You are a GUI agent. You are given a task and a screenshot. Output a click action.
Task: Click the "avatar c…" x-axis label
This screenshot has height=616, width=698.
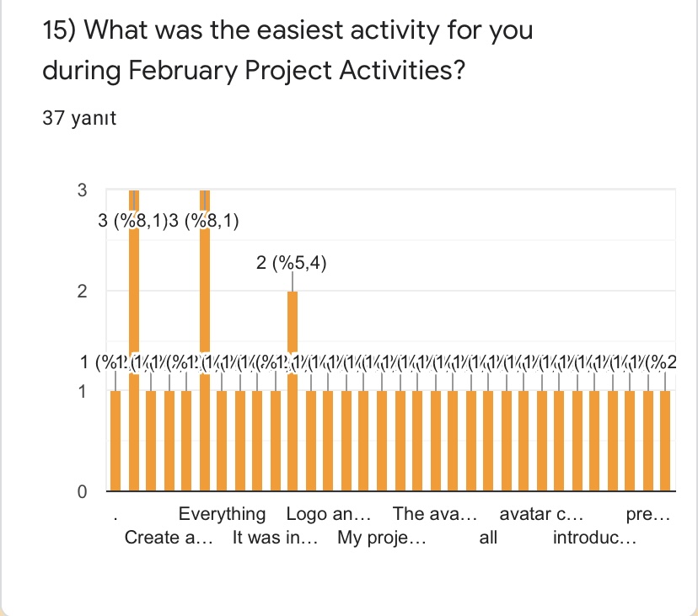point(542,514)
